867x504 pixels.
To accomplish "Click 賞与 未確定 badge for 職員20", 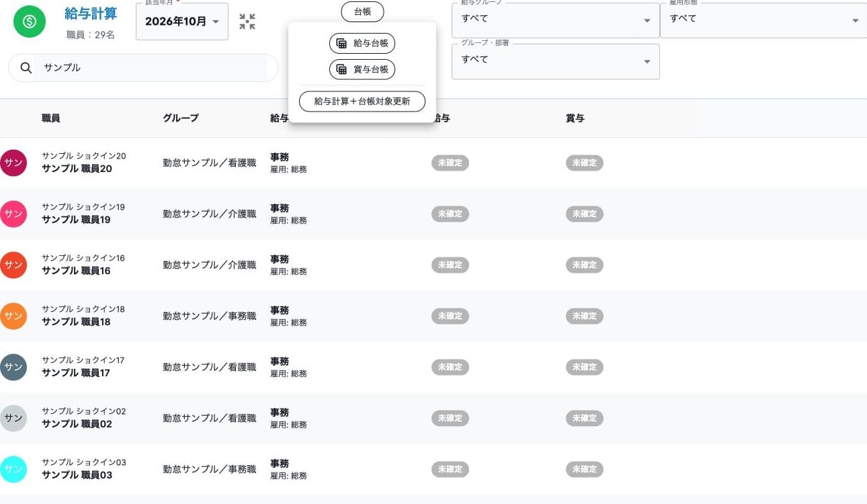I will click(585, 163).
